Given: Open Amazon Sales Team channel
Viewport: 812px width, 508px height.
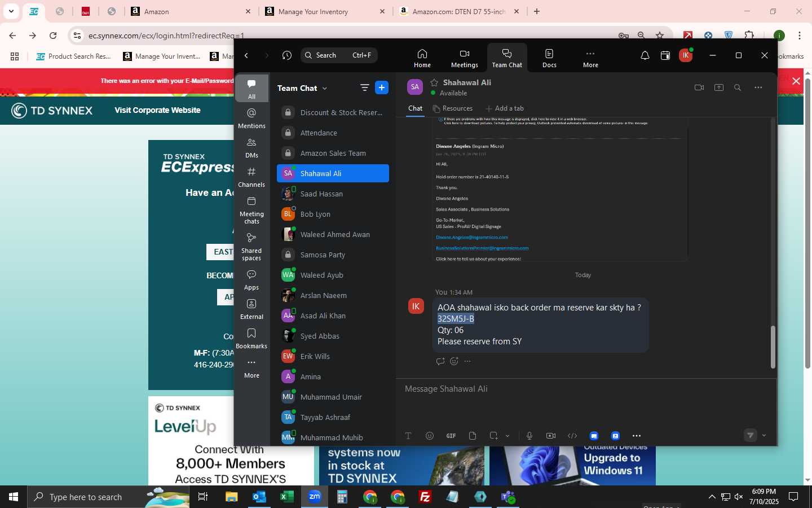Looking at the screenshot, I should click(333, 153).
